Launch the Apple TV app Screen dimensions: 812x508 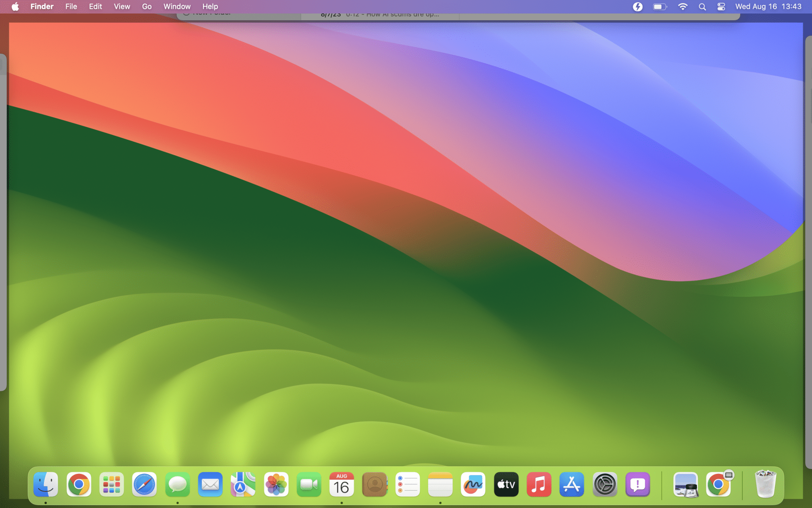click(506, 485)
